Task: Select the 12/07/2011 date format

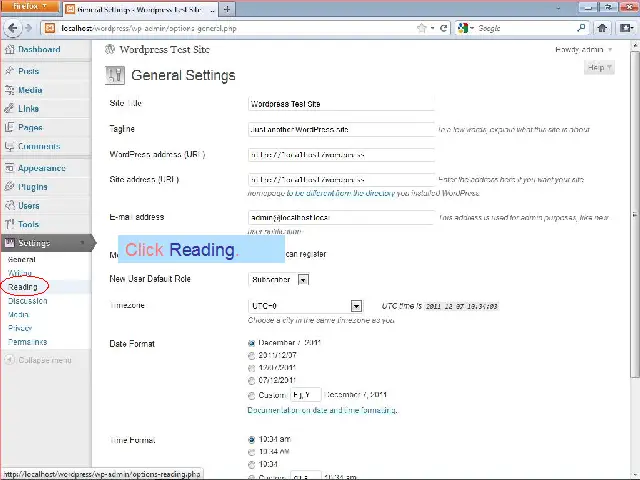Action: click(251, 368)
